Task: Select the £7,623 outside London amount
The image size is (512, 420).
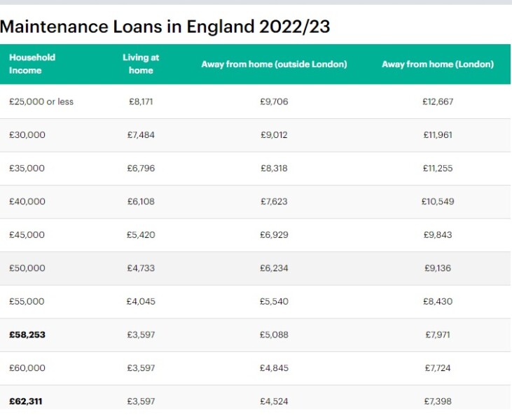Action: click(x=274, y=202)
